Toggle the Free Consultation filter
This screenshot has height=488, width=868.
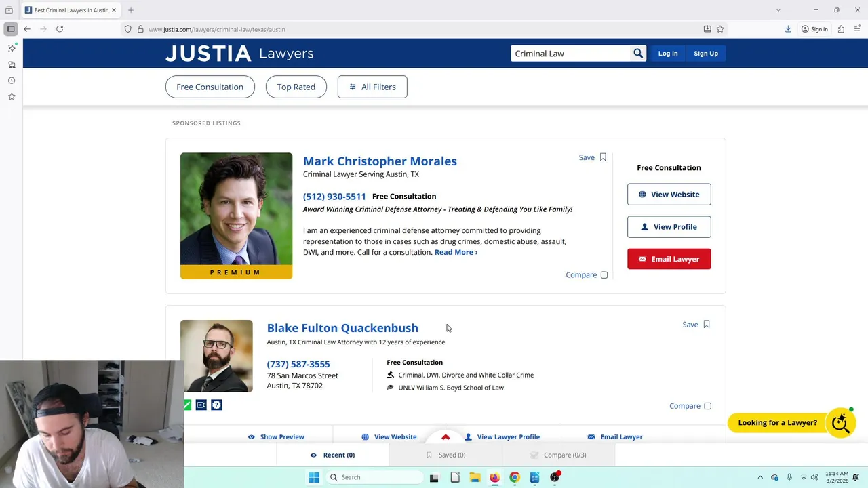[210, 87]
